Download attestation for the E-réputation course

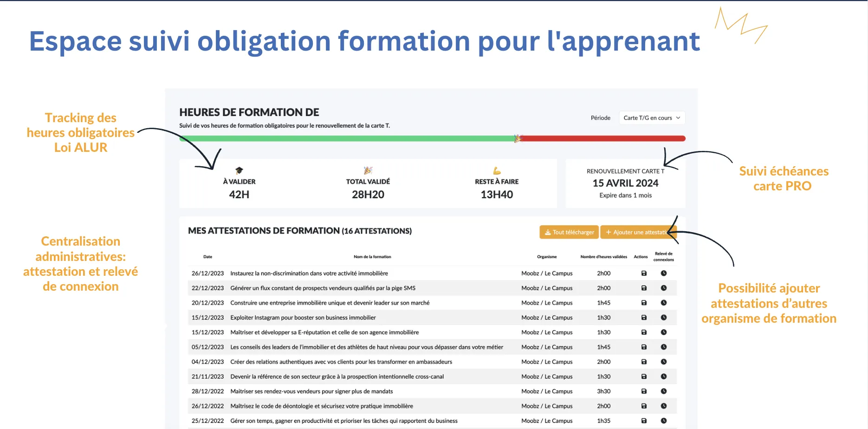point(644,332)
